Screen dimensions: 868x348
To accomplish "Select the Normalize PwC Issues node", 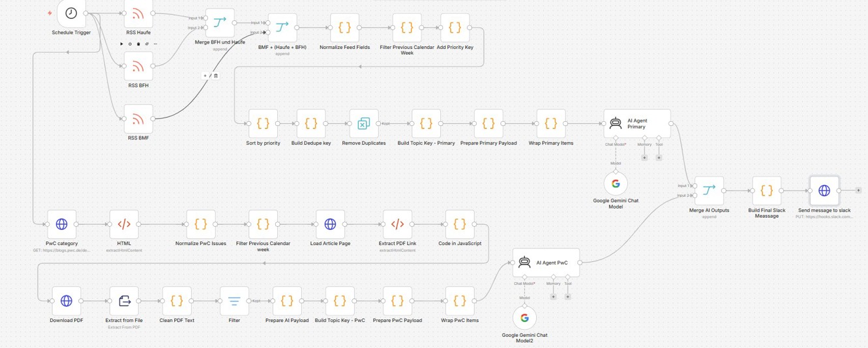I will click(x=201, y=224).
